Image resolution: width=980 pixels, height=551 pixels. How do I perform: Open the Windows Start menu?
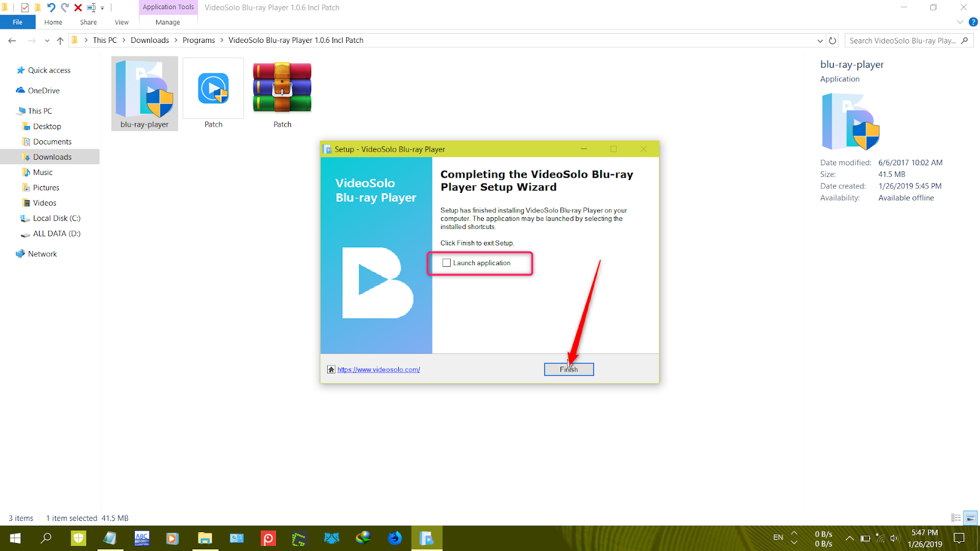point(15,538)
